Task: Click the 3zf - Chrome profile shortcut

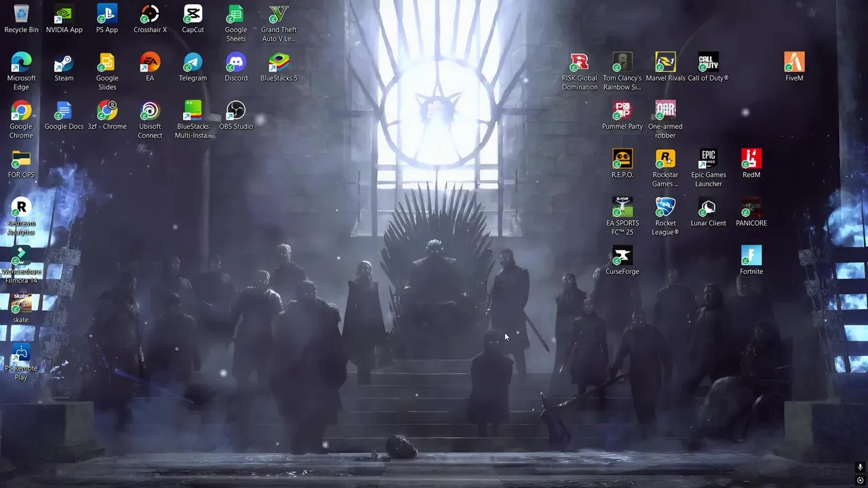Action: tap(106, 110)
